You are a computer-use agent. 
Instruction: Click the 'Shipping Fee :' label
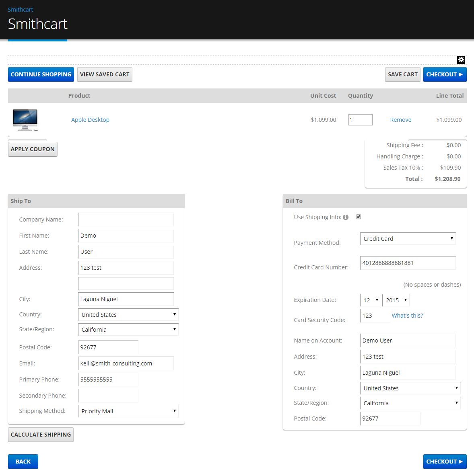pyautogui.click(x=405, y=146)
